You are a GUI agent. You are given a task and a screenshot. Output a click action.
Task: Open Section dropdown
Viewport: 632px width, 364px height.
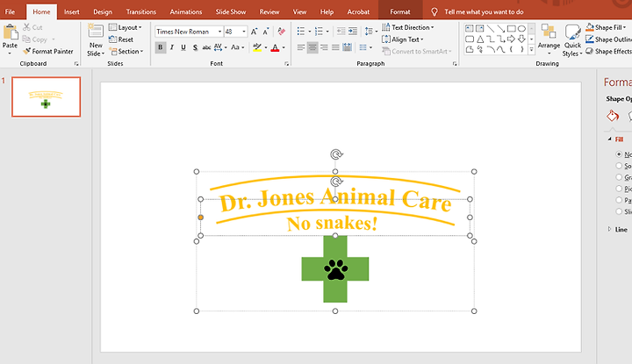point(126,52)
